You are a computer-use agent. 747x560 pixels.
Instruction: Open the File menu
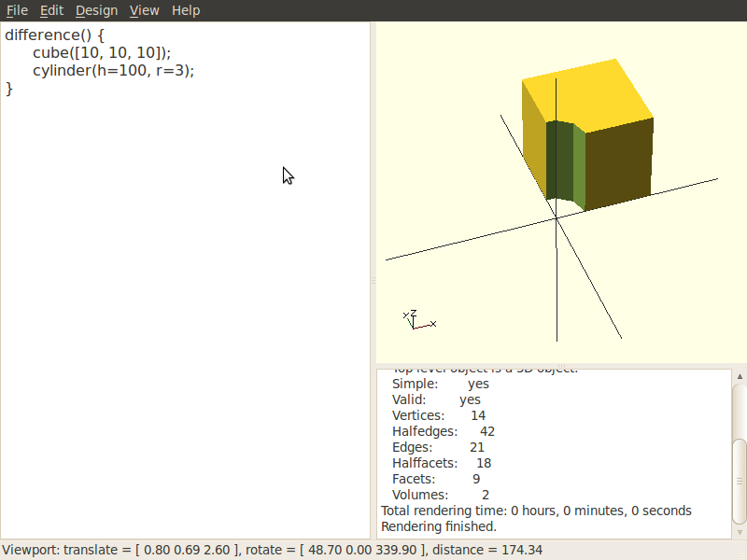tap(17, 10)
